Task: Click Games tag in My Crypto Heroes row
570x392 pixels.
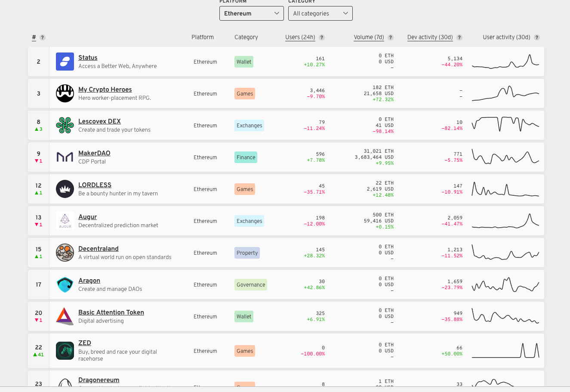Action: (245, 94)
